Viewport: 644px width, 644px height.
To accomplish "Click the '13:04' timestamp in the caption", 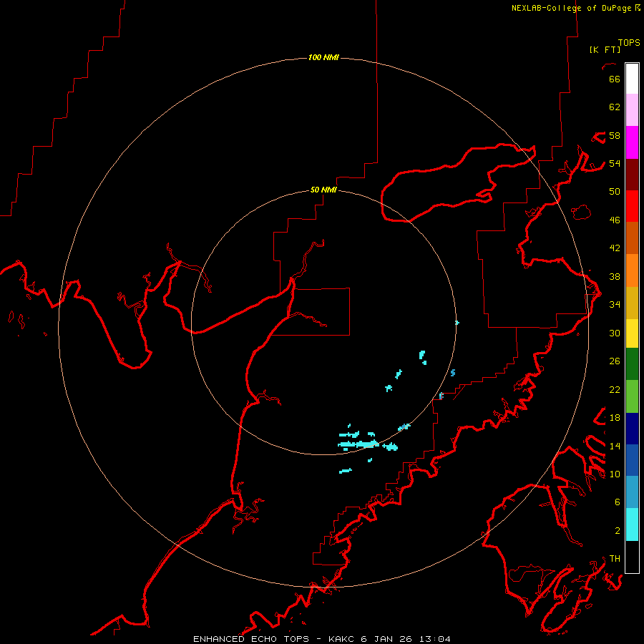I will click(x=435, y=639).
